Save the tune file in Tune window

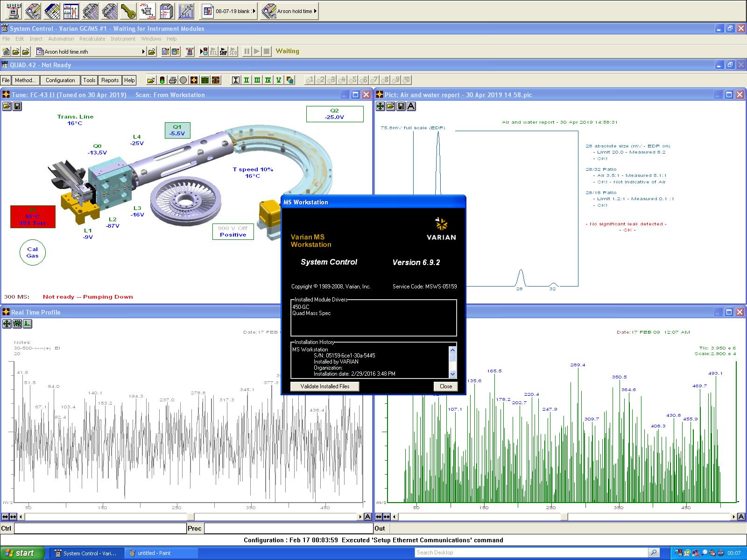point(17,106)
